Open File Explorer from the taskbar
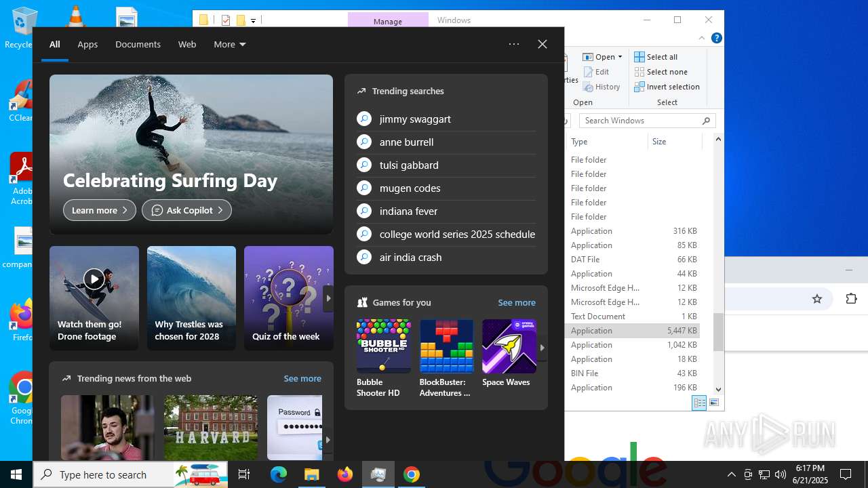 (x=311, y=474)
